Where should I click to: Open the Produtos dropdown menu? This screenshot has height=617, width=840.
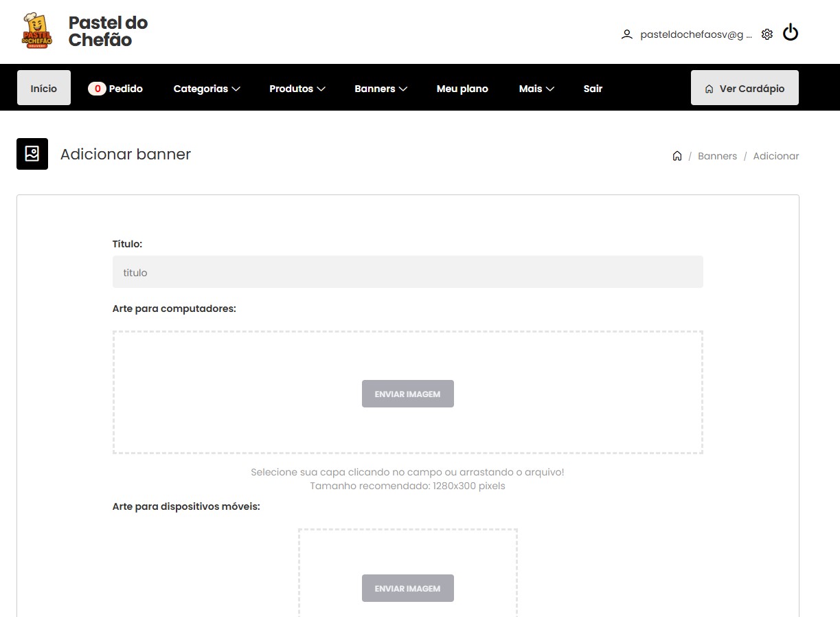[x=297, y=88]
